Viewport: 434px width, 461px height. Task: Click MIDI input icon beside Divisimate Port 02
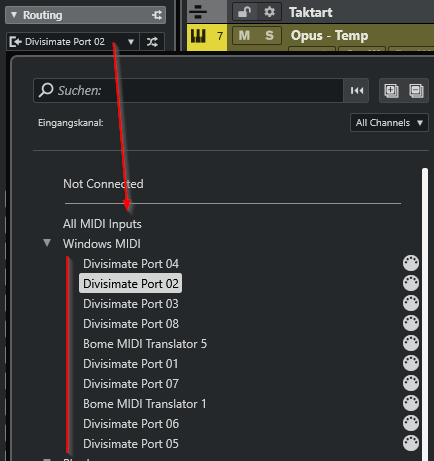(x=15, y=42)
